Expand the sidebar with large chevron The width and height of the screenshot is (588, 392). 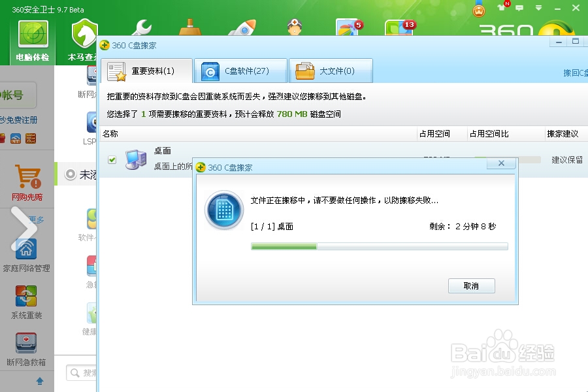(24, 229)
